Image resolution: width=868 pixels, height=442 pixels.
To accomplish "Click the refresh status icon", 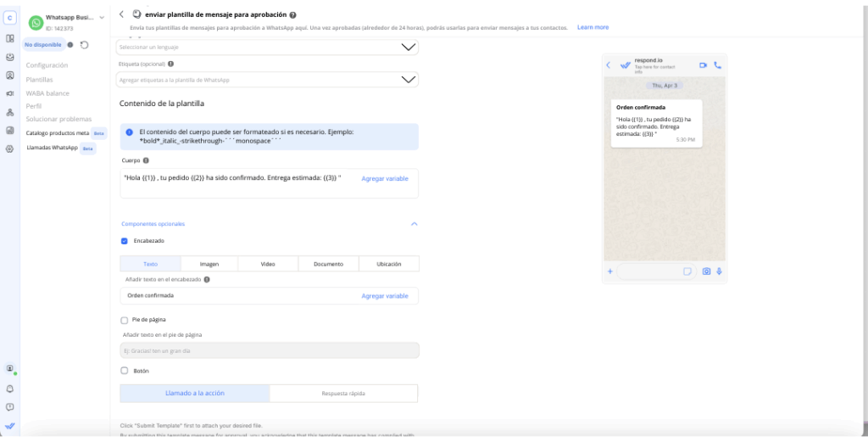I will click(84, 45).
